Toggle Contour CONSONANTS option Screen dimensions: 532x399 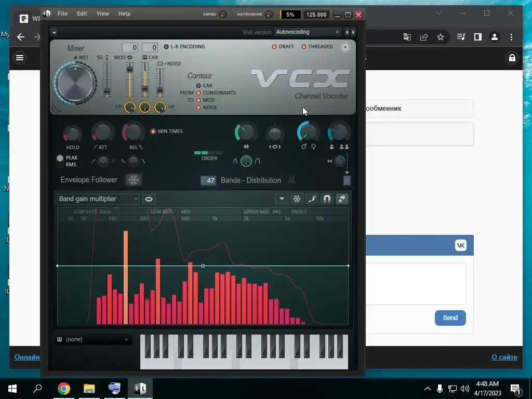point(198,93)
